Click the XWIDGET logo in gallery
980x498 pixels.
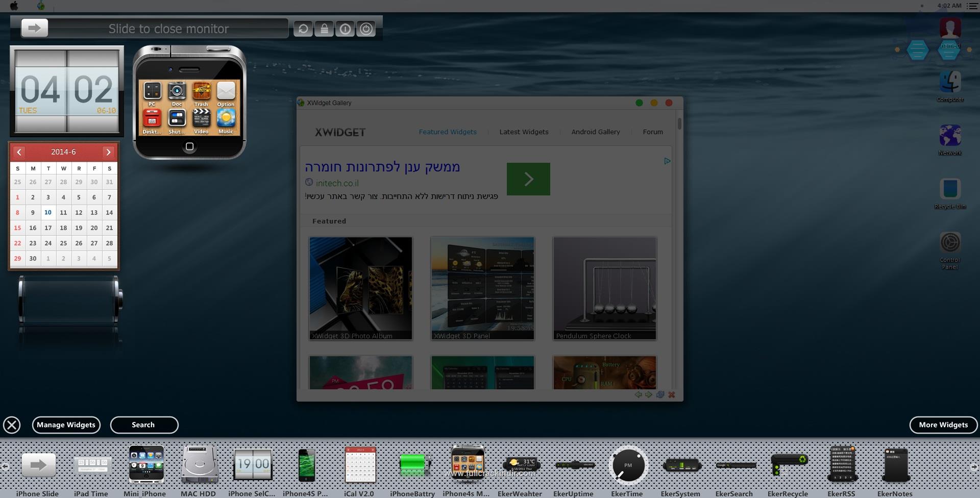click(340, 132)
